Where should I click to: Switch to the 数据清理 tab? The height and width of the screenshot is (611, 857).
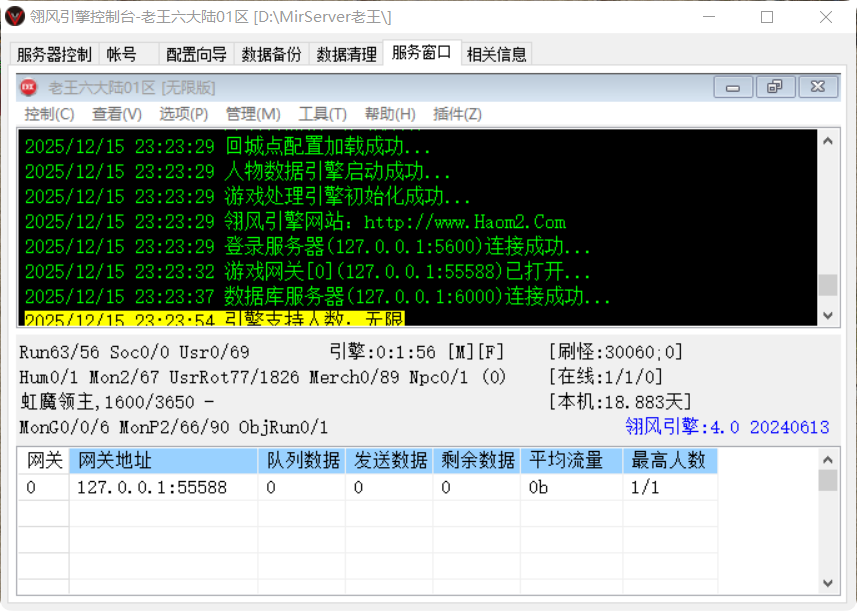pos(345,54)
